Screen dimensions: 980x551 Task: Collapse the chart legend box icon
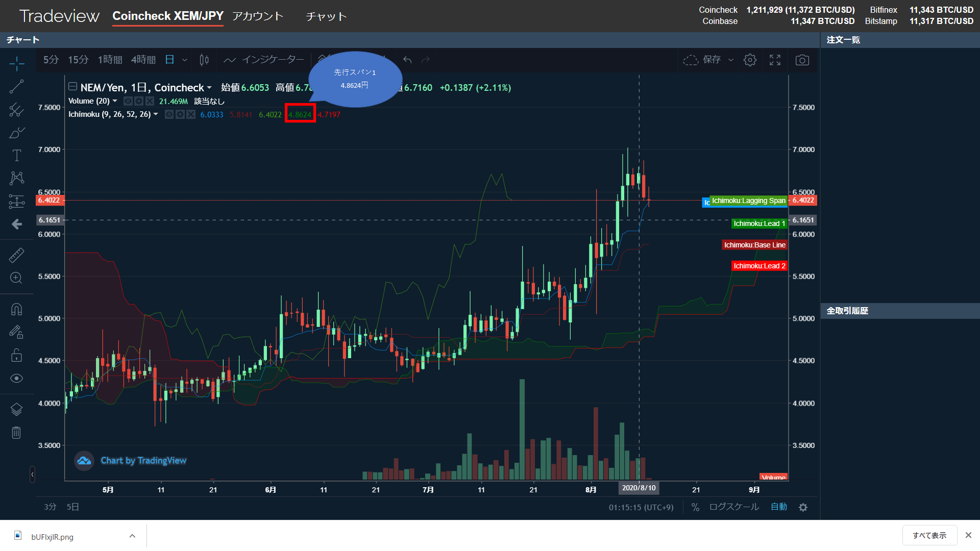[72, 87]
